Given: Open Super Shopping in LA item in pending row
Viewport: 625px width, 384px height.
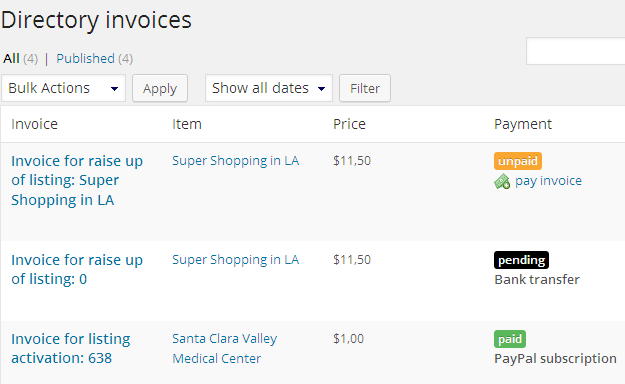Looking at the screenshot, I should 236,260.
